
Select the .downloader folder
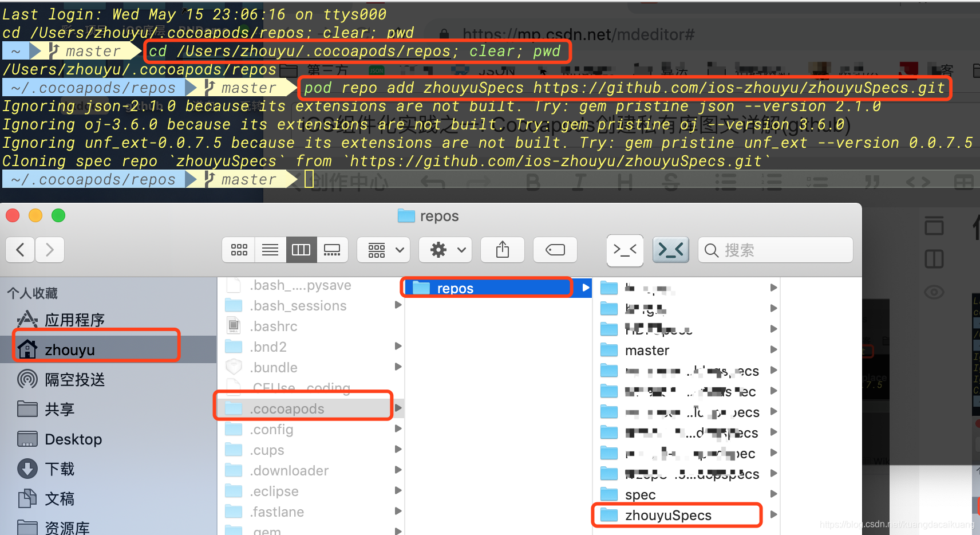pyautogui.click(x=311, y=471)
